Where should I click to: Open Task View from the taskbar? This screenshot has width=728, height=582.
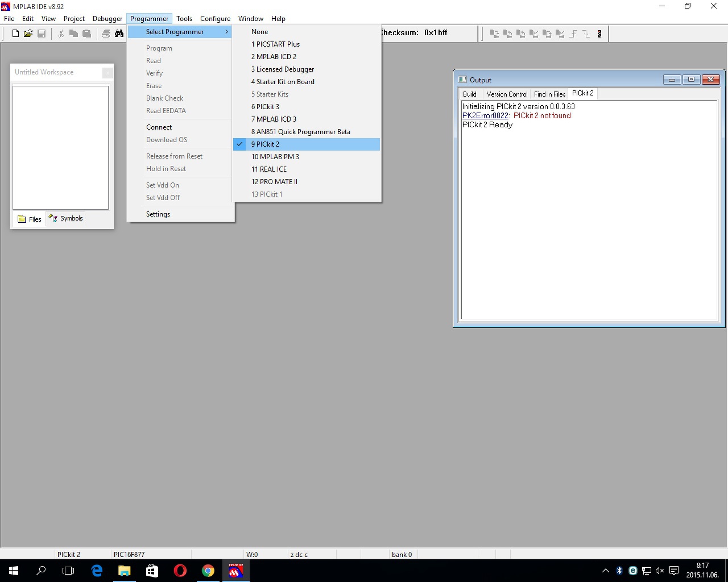pyautogui.click(x=68, y=571)
